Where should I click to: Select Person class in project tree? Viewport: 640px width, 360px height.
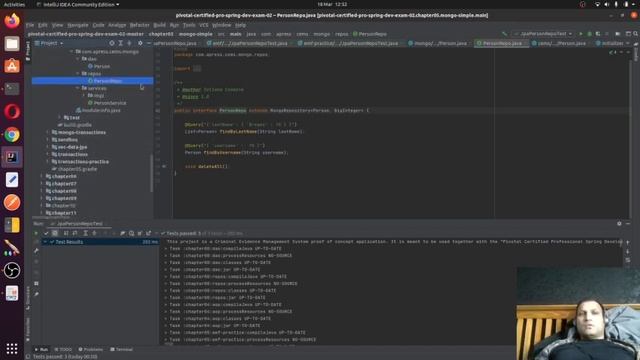(99, 66)
